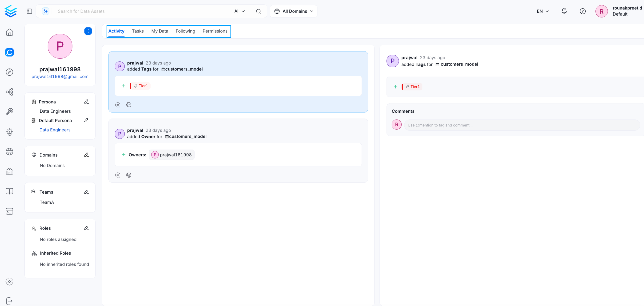Edit the Teams section with pencil icon
This screenshot has width=644, height=306.
click(x=86, y=192)
